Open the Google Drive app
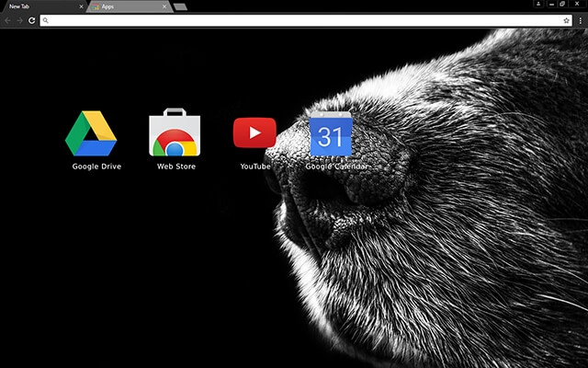 coord(91,133)
